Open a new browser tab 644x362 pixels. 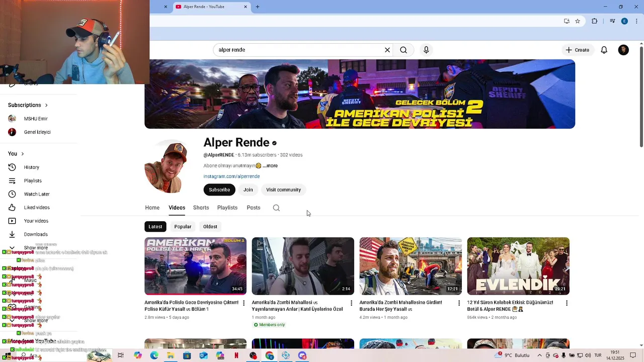(x=258, y=7)
